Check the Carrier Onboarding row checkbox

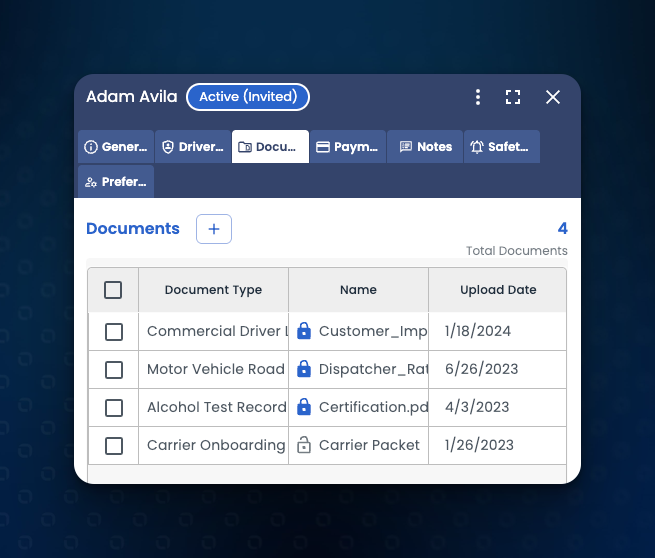[x=114, y=446]
